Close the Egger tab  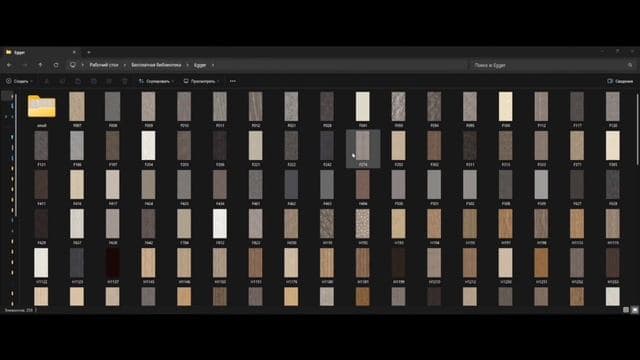[x=74, y=52]
